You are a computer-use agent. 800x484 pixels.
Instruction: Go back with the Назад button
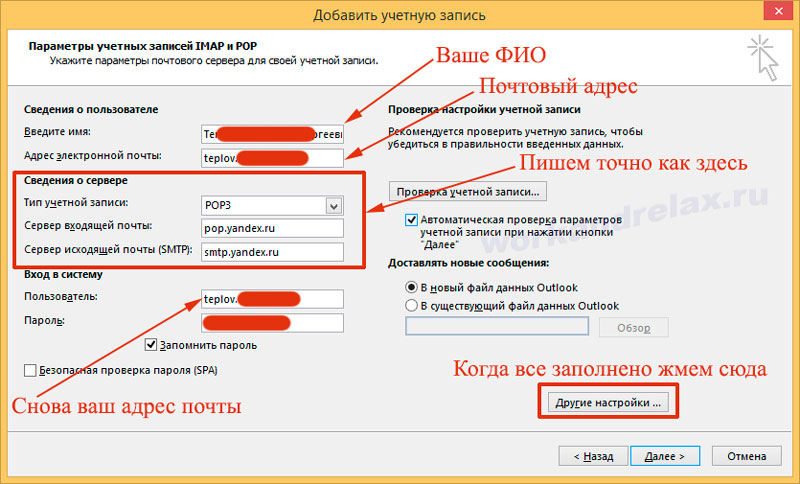point(593,455)
